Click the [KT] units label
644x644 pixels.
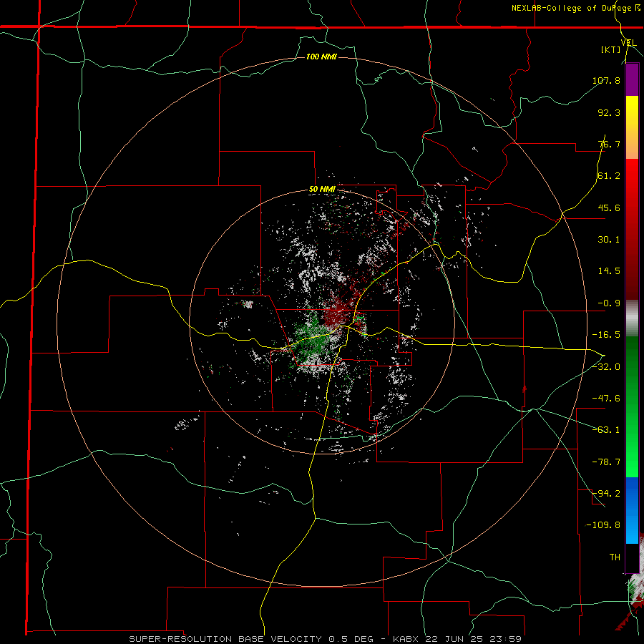pos(611,49)
